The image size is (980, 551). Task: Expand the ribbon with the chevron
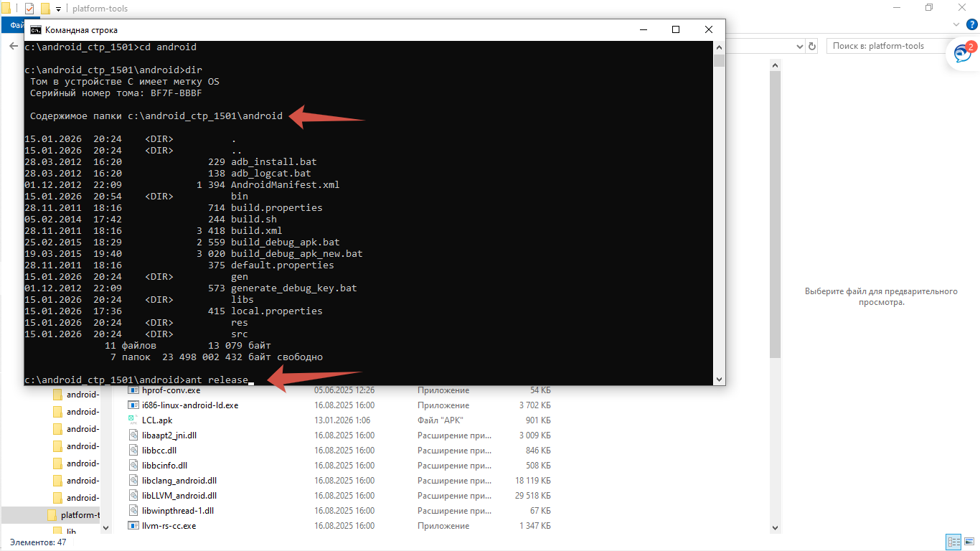click(955, 25)
